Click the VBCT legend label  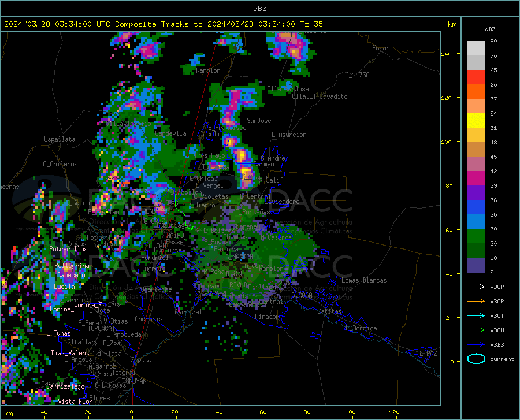(x=497, y=316)
